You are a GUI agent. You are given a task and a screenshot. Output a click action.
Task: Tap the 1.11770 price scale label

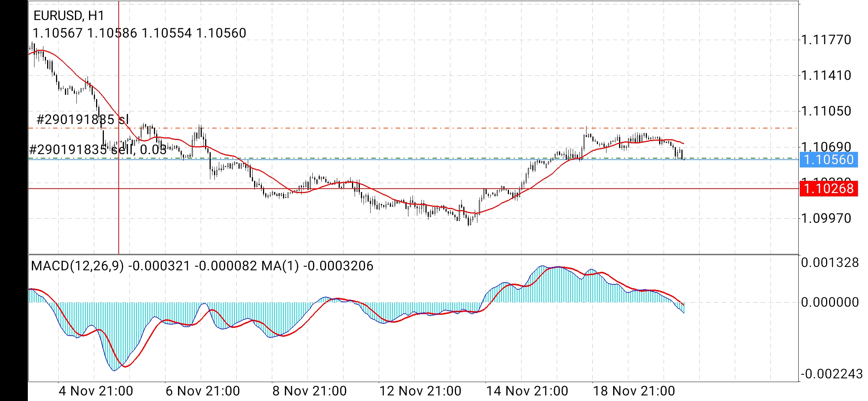point(826,40)
